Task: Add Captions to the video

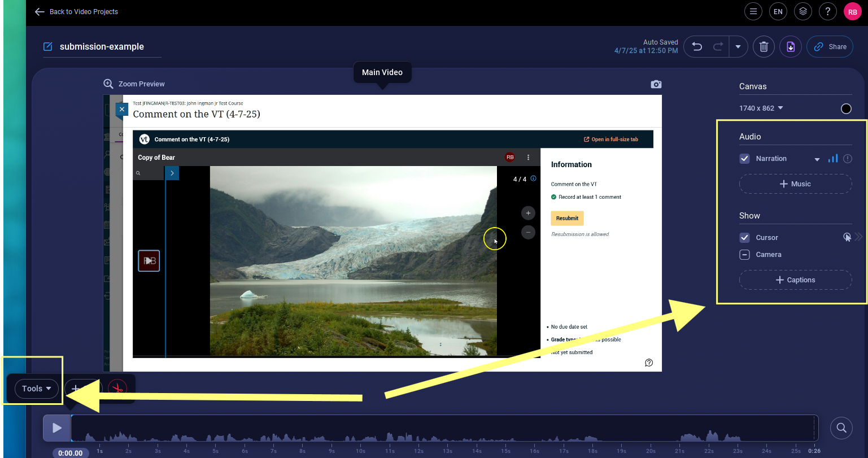Action: click(x=795, y=280)
